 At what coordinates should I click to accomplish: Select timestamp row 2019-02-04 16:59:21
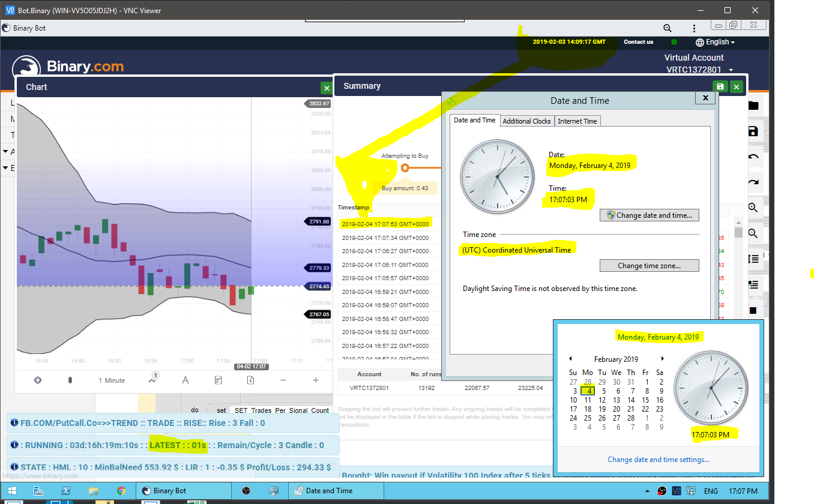385,292
